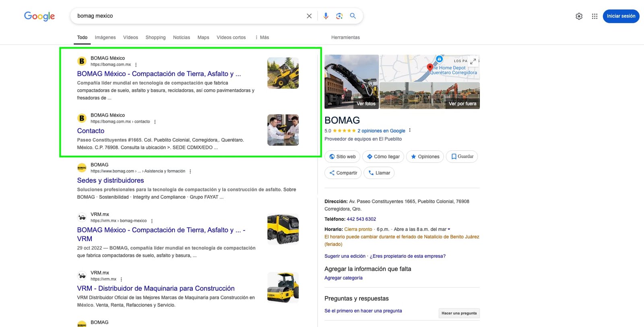Click the VRM bomag-mexico trench roller thumbnail
The height and width of the screenshot is (327, 644).
(x=283, y=230)
